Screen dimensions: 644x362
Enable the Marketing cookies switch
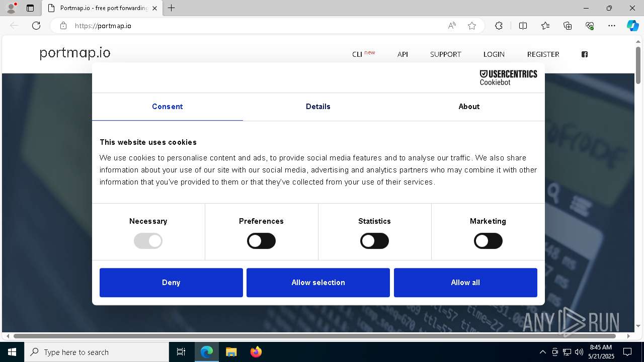coord(488,241)
